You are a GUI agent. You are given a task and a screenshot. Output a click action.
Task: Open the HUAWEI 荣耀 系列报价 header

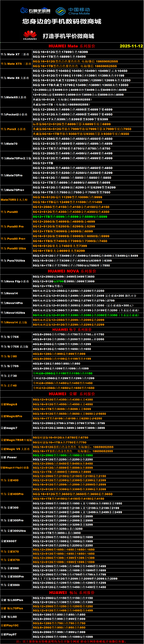[x=72, y=394]
